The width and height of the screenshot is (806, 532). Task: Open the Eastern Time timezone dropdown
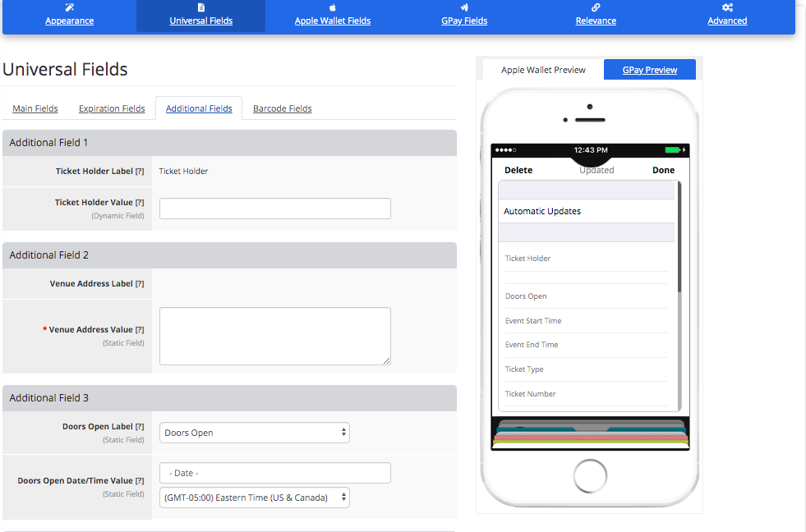point(255,498)
